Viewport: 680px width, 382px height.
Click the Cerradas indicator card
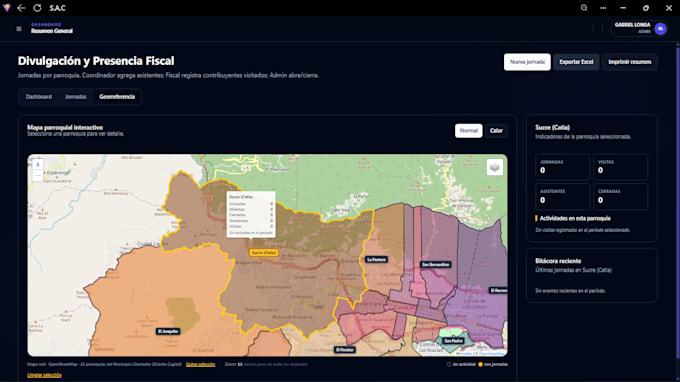point(620,196)
